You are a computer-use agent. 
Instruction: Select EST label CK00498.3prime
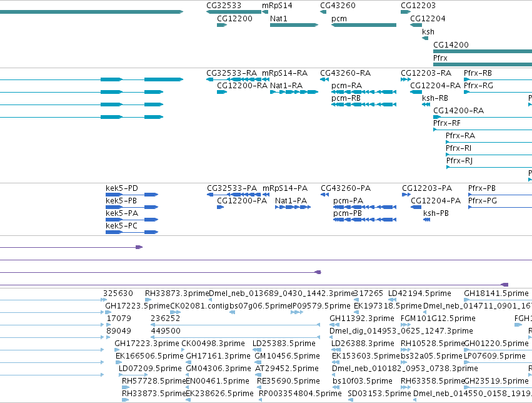pyautogui.click(x=213, y=344)
